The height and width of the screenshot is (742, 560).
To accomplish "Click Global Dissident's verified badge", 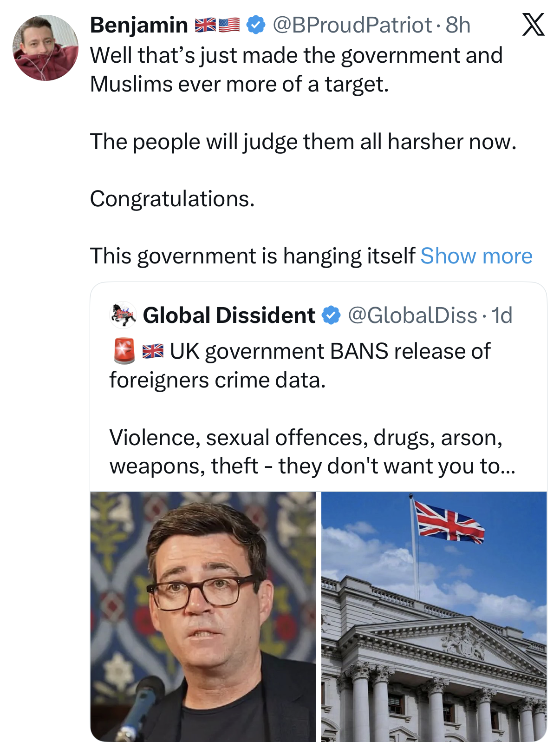I will pos(331,315).
